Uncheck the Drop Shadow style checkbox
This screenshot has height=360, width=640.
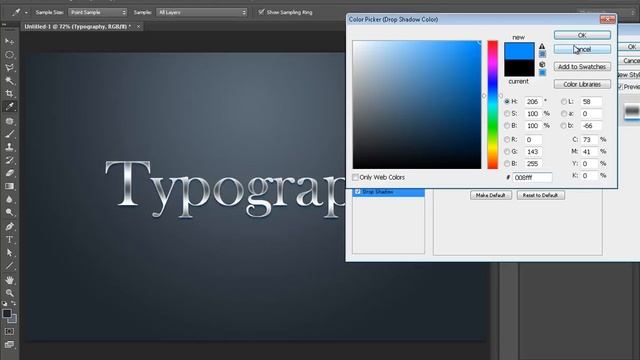click(x=358, y=191)
